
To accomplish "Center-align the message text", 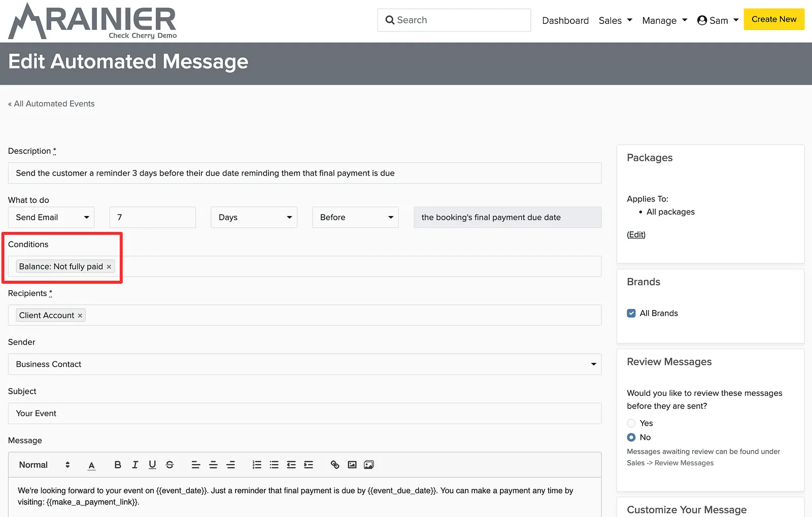I will pos(213,465).
